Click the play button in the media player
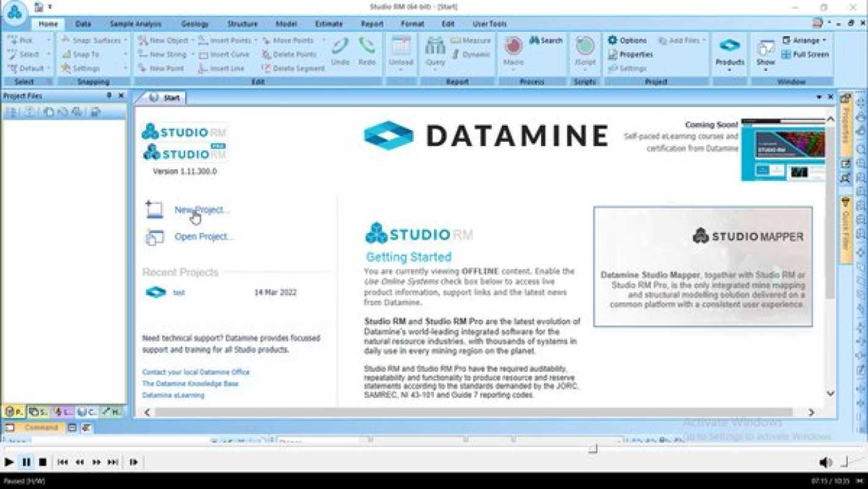This screenshot has height=489, width=868. pyautogui.click(x=9, y=462)
